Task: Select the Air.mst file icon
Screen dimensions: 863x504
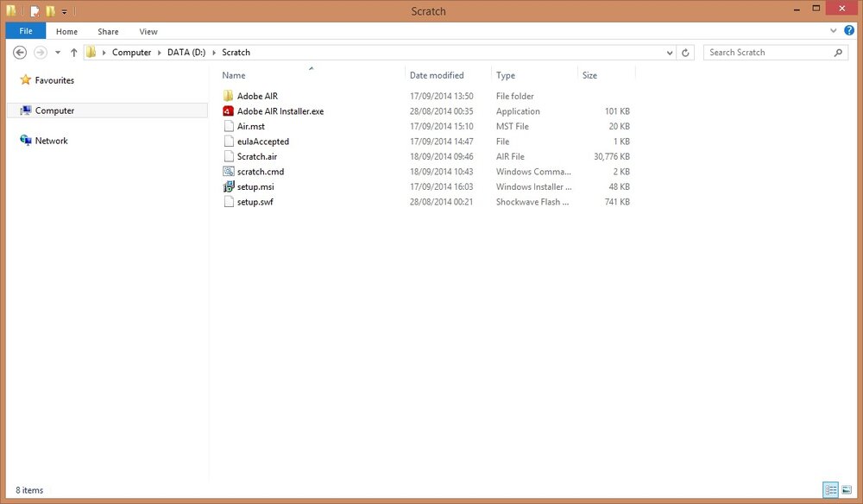Action: click(x=229, y=126)
